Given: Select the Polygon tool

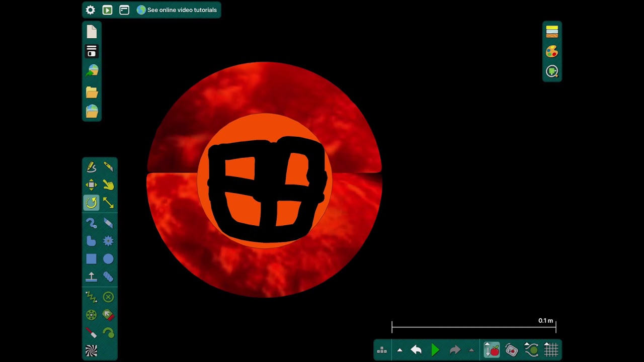Looking at the screenshot, I should click(x=91, y=241).
